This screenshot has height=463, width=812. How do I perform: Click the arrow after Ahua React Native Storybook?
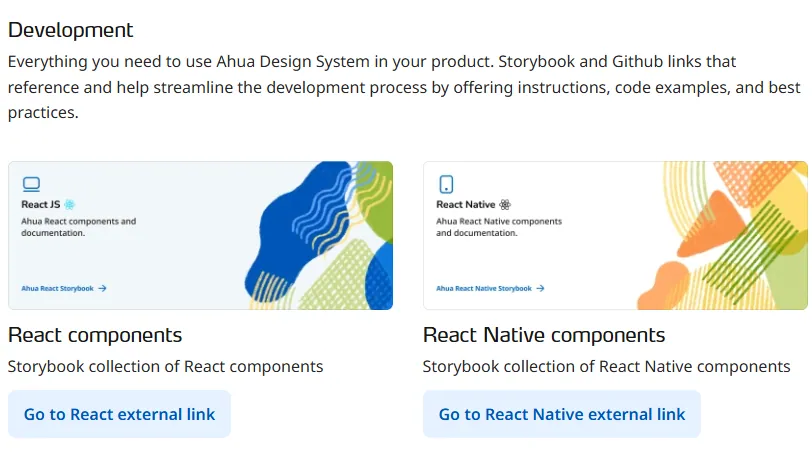coord(540,288)
